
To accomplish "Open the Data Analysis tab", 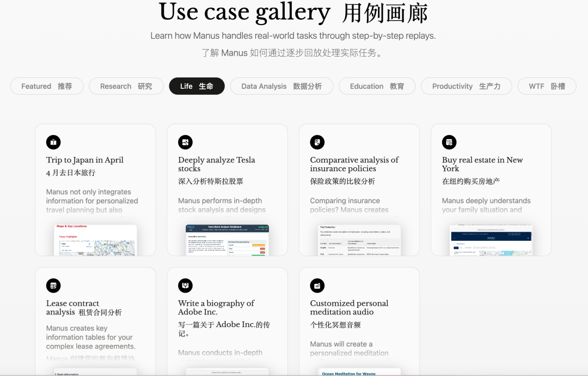I will [281, 86].
